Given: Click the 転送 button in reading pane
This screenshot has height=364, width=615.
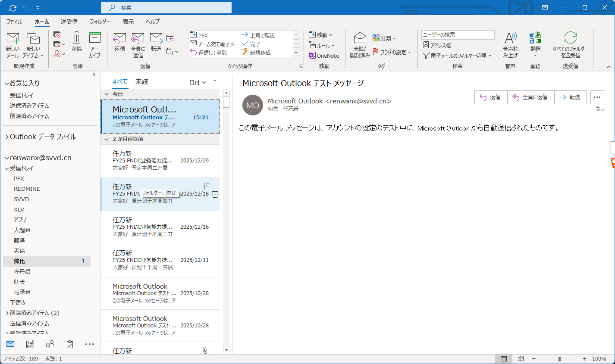Looking at the screenshot, I should tap(570, 97).
